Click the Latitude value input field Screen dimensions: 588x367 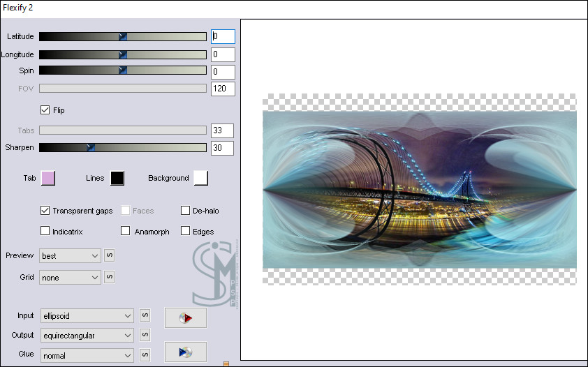point(223,36)
